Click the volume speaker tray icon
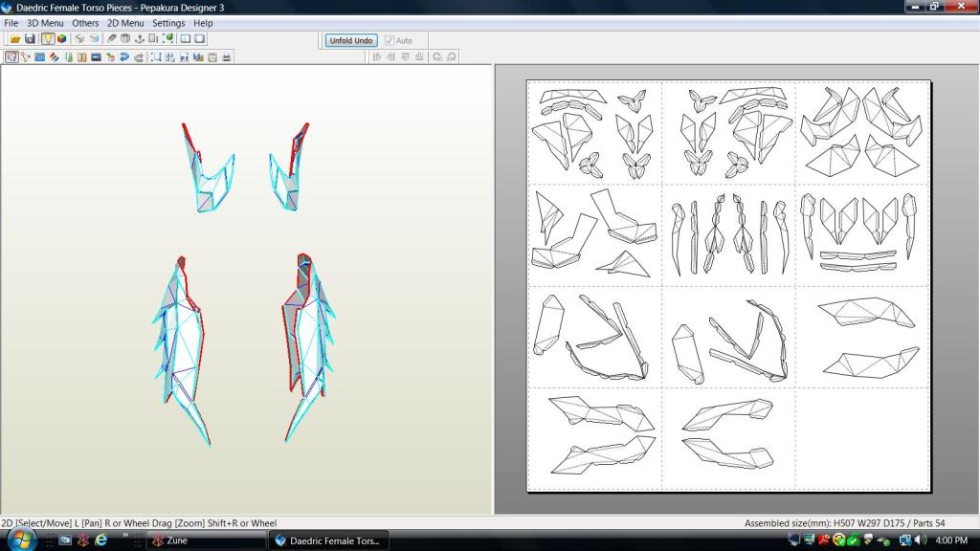This screenshot has width=980, height=551. click(922, 540)
